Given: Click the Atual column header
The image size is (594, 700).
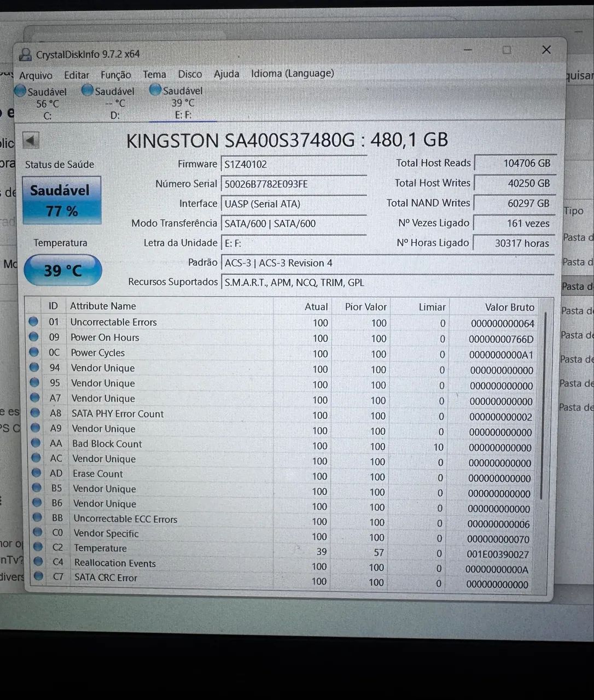Looking at the screenshot, I should [316, 307].
